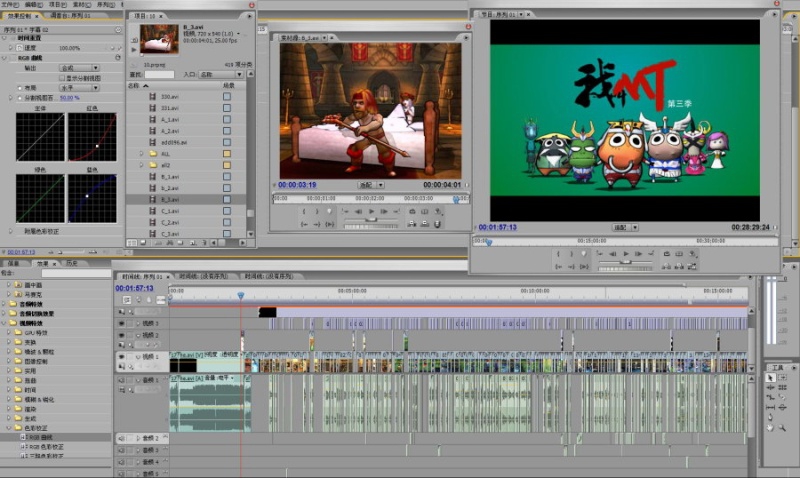Toggle loop playback in source monitor

click(412, 211)
